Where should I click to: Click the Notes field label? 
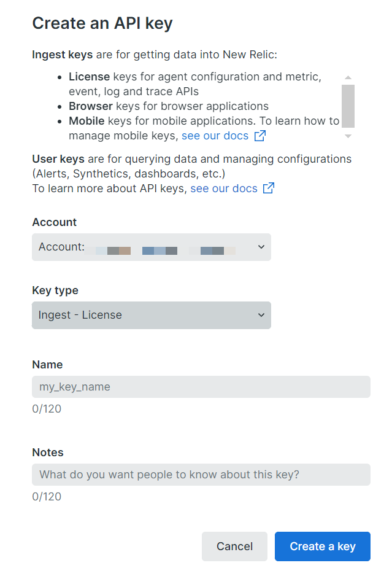pyautogui.click(x=48, y=453)
